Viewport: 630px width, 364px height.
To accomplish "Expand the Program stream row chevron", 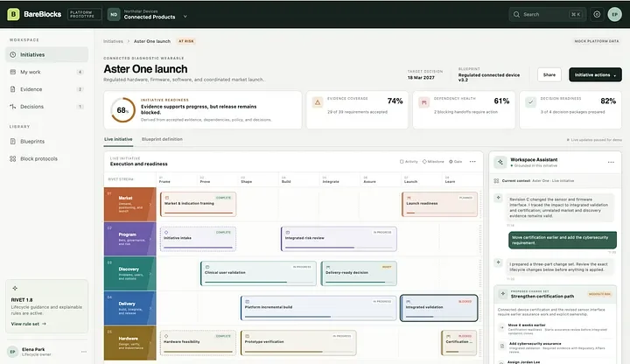I will pos(150,239).
